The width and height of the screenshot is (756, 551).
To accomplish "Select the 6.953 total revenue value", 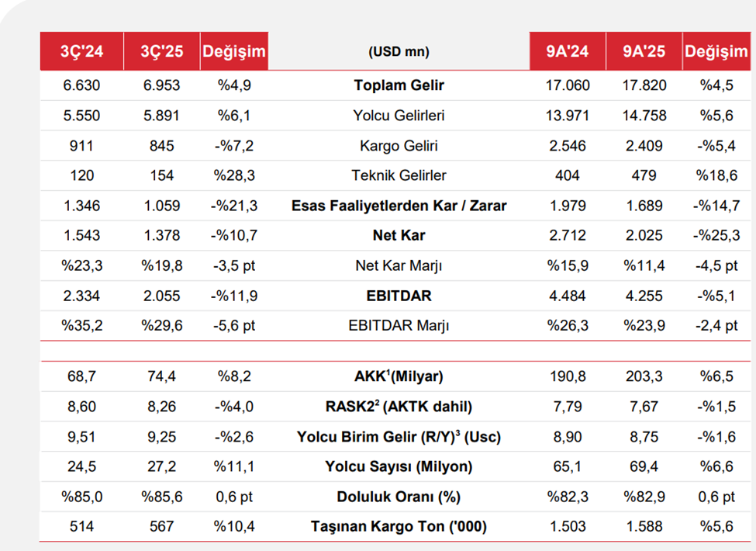I will click(161, 86).
